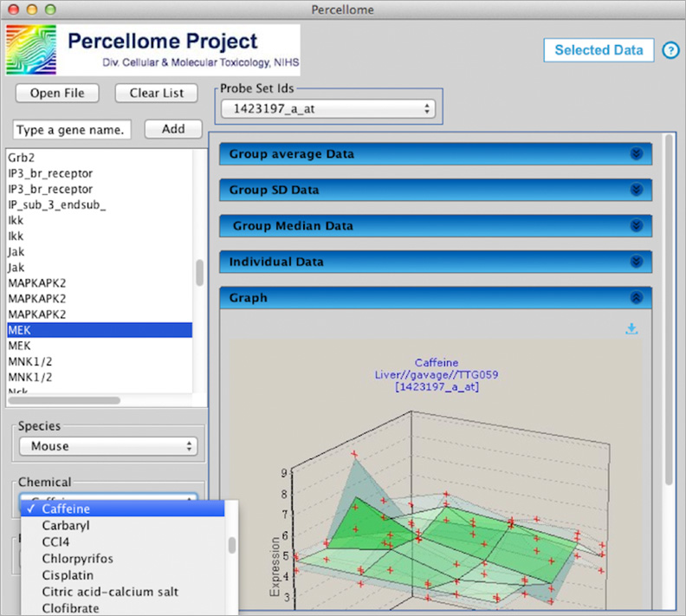Open the Probe Set Ids dropdown
This screenshot has height=616, width=686.
[328, 109]
